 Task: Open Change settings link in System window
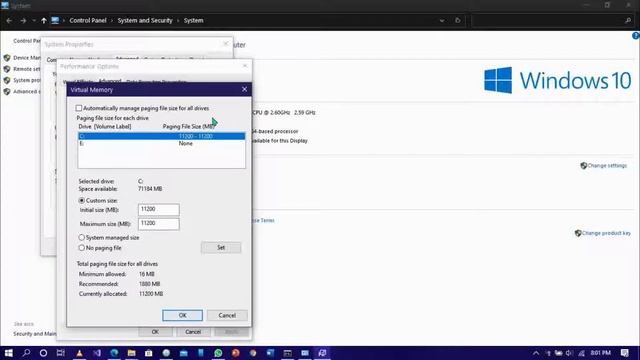click(607, 166)
